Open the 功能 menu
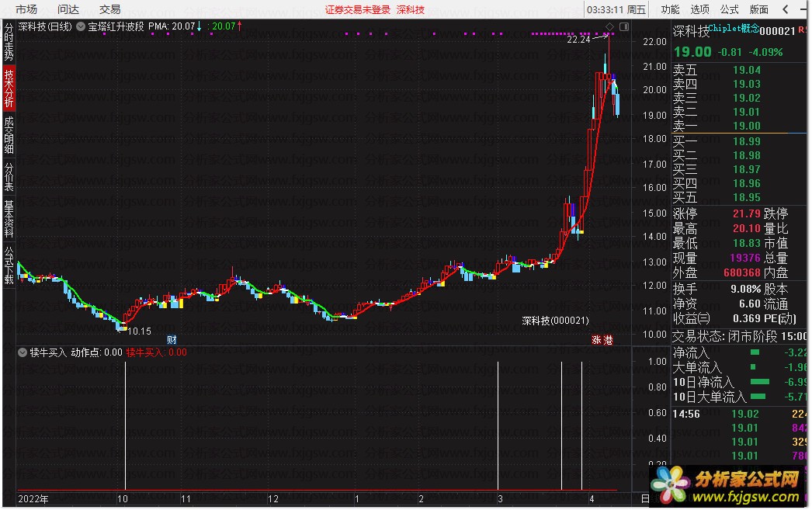 point(670,9)
